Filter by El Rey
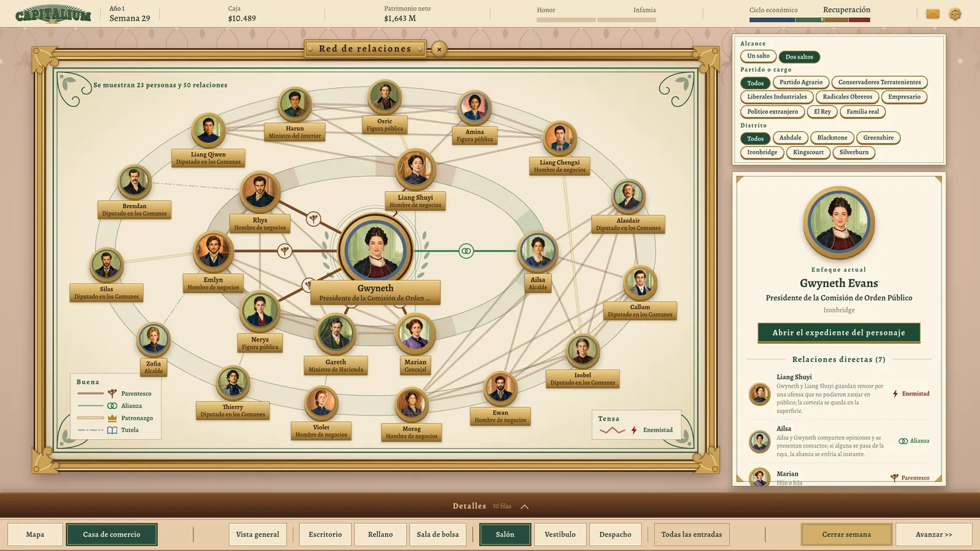This screenshot has height=551, width=980. click(x=822, y=111)
